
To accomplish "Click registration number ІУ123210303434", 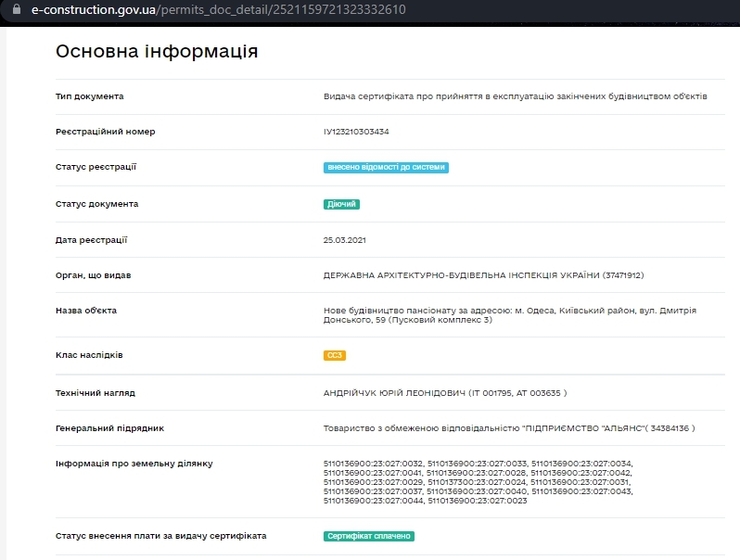I will pos(356,132).
